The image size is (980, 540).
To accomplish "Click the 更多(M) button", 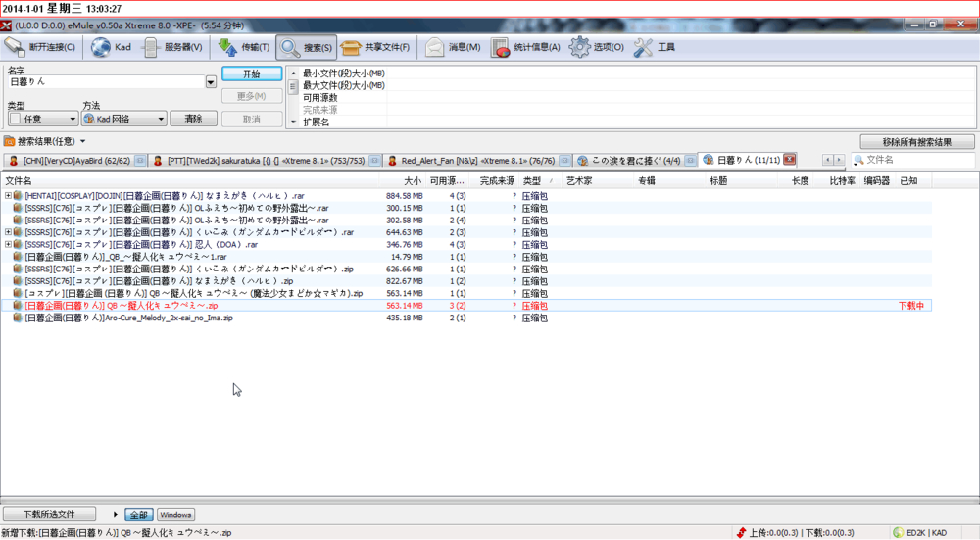I will click(252, 96).
